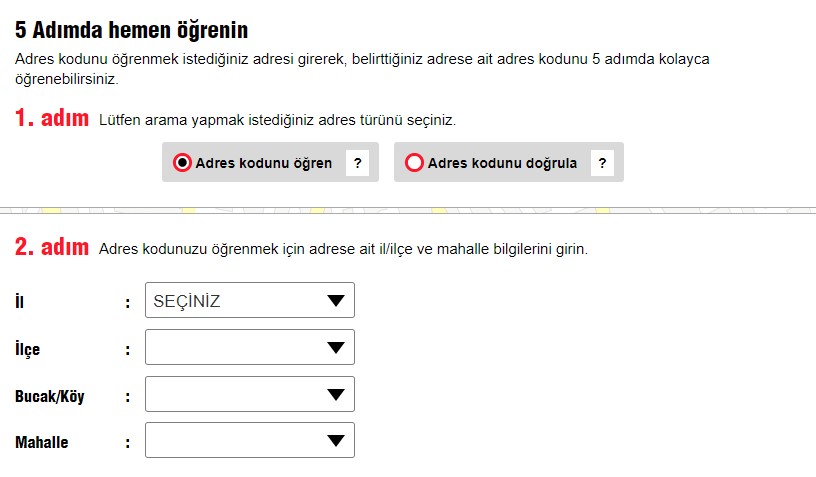Click the "Bucak/Köy" field label

(x=50, y=396)
